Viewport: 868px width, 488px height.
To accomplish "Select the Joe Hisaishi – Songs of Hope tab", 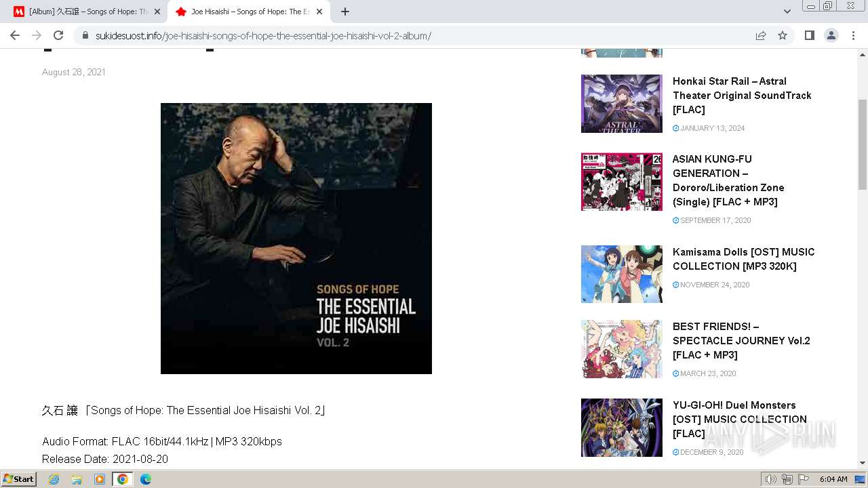I will [x=250, y=12].
